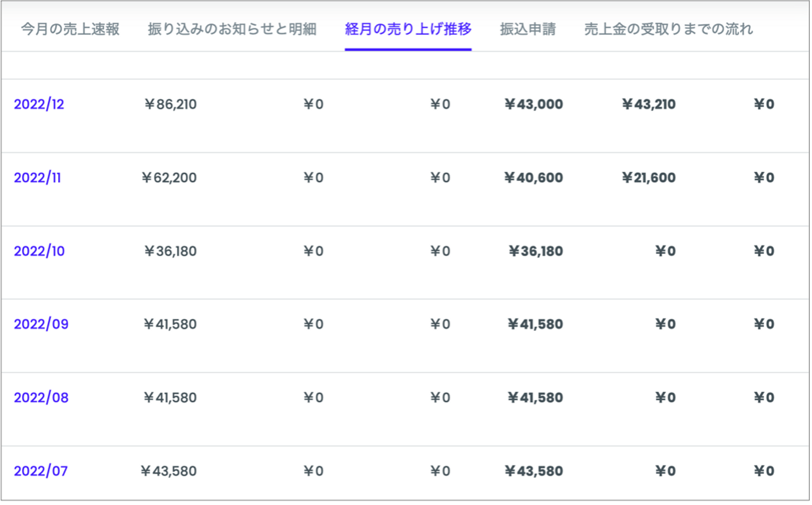Select the 2022/08 month link

(41, 398)
